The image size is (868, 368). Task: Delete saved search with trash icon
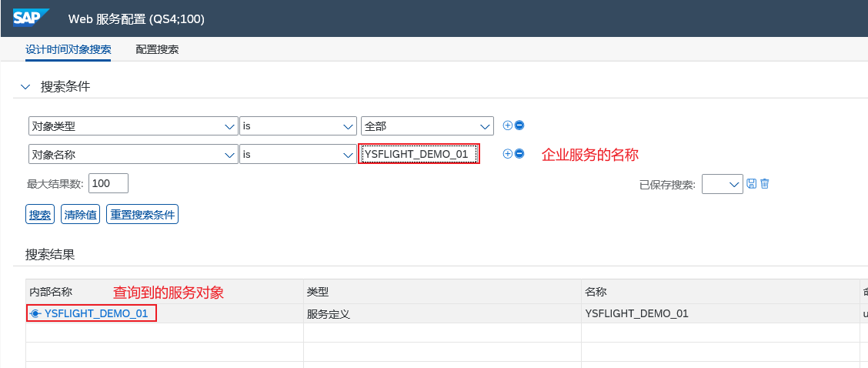[764, 183]
